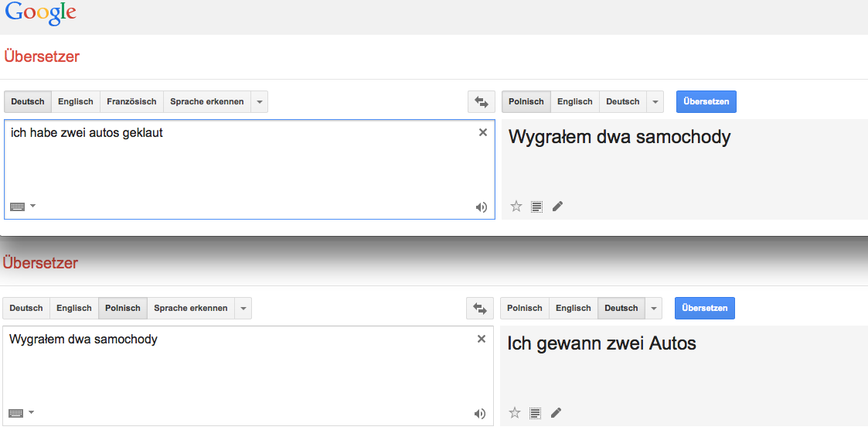This screenshot has width=868, height=437.
Task: Open the keyboard input tool in upper box
Action: point(22,207)
